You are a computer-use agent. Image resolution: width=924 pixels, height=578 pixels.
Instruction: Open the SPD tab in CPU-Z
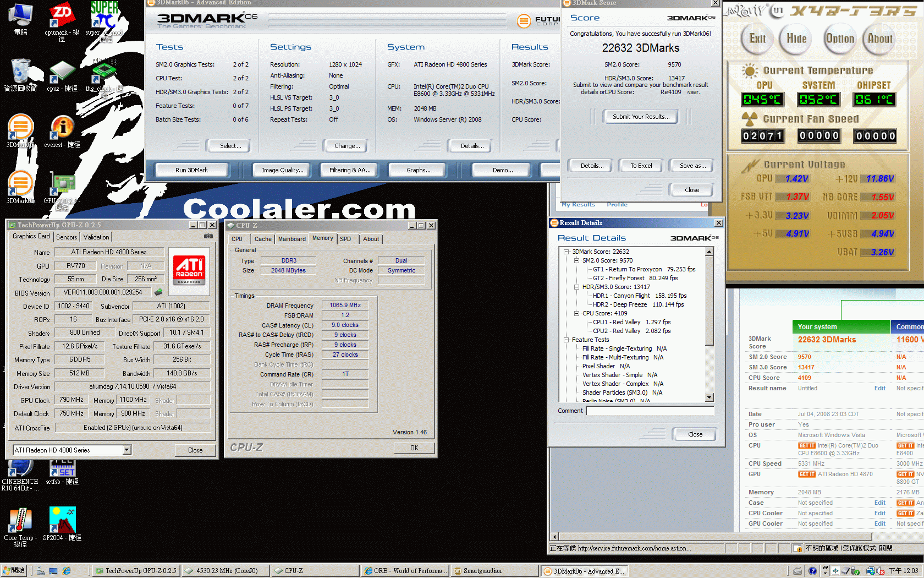pos(345,239)
